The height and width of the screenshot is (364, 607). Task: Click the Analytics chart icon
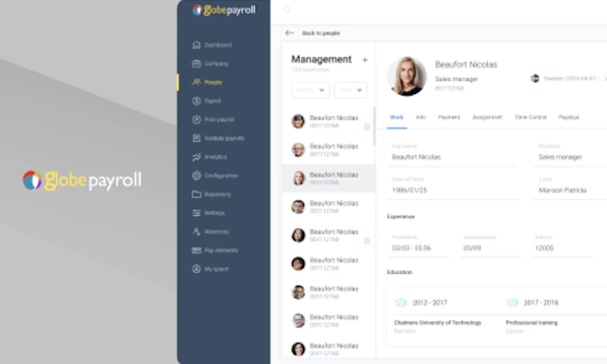click(x=197, y=157)
